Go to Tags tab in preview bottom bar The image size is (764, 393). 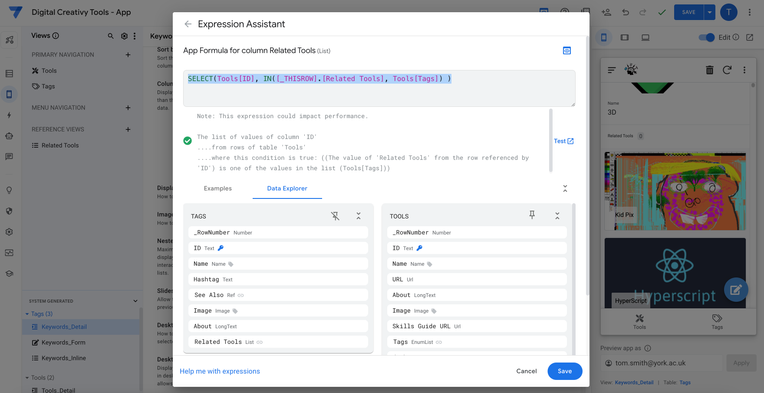tap(717, 322)
